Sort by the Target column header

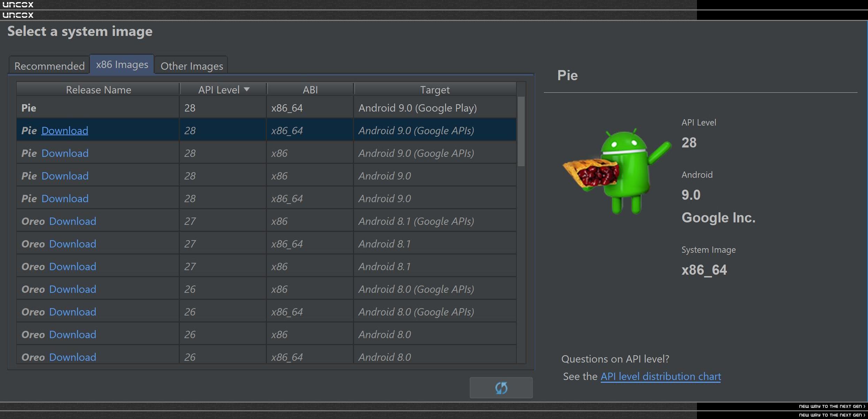(x=435, y=90)
